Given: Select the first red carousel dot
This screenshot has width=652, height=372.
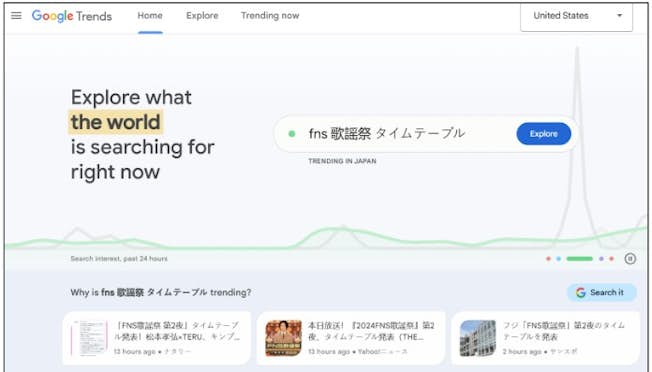Looking at the screenshot, I should coord(548,259).
